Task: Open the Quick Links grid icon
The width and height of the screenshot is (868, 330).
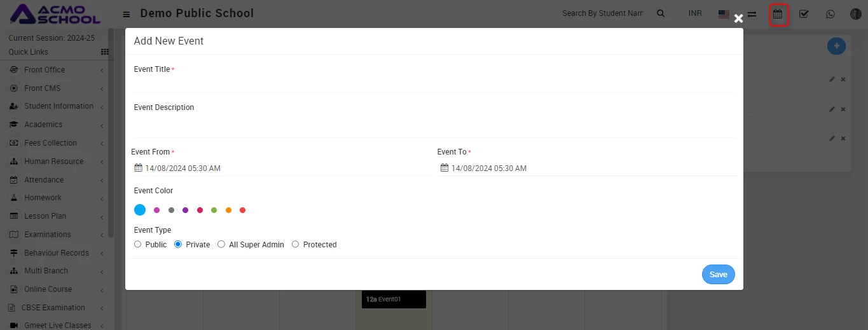Action: click(x=105, y=52)
